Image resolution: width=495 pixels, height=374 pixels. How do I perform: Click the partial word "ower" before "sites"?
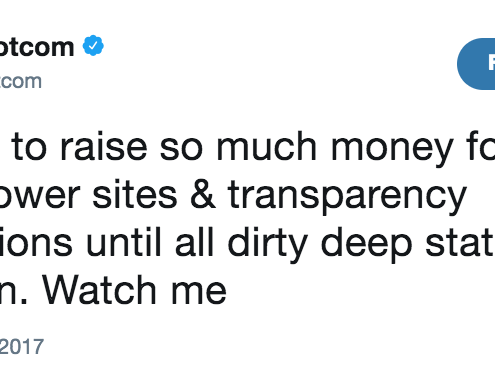[x=40, y=197]
